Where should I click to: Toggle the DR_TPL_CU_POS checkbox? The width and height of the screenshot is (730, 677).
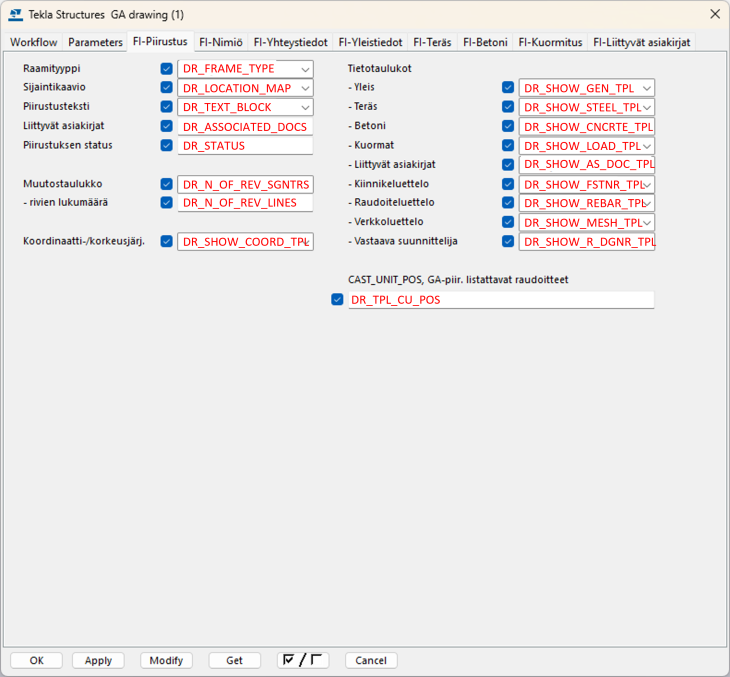tap(337, 299)
